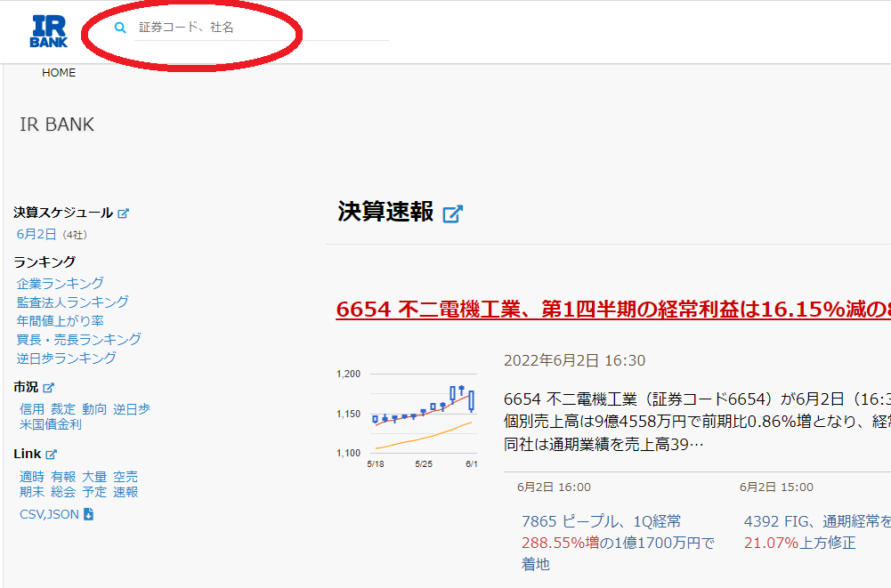Open 総会 link
Screen dimensions: 891x588
coord(63,492)
